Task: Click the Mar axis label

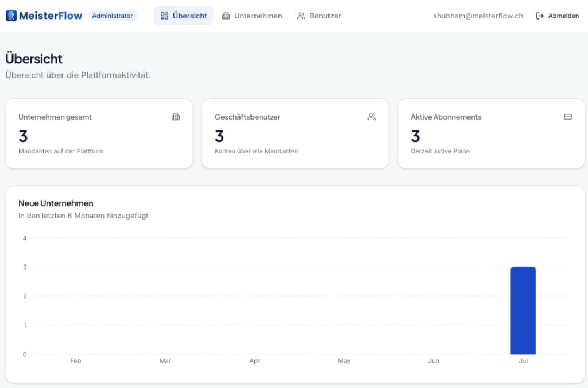Action: click(x=165, y=361)
